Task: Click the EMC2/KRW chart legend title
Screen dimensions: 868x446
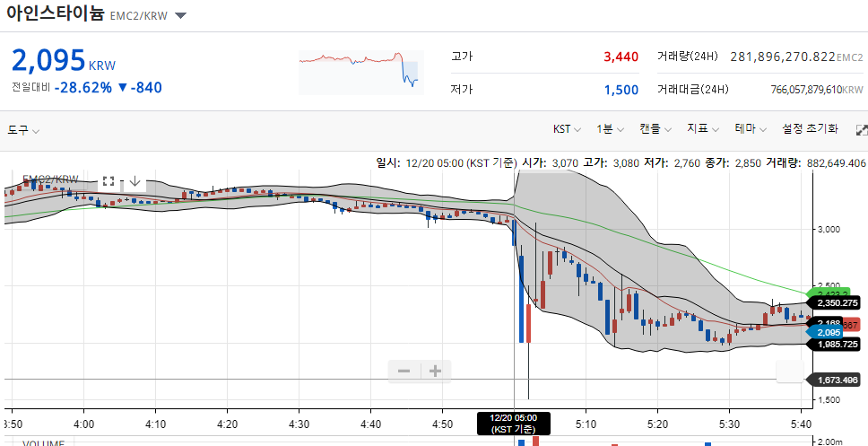Action: click(x=51, y=179)
